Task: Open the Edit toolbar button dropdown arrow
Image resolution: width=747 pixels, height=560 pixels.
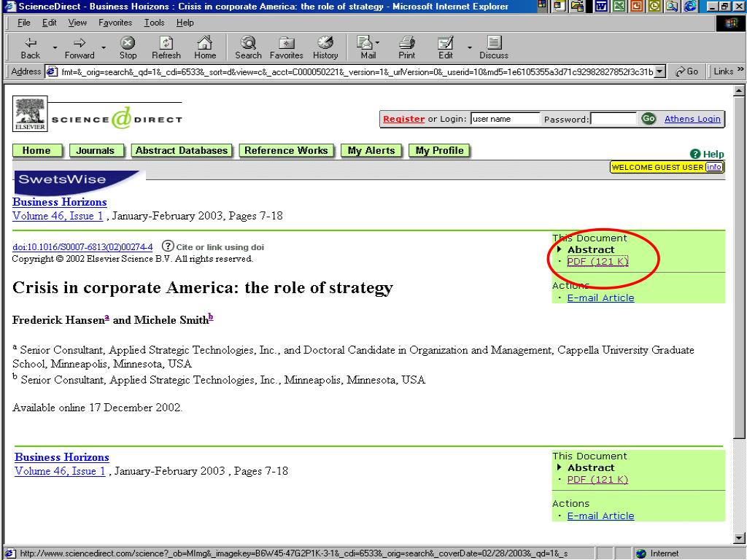Action: pos(469,47)
